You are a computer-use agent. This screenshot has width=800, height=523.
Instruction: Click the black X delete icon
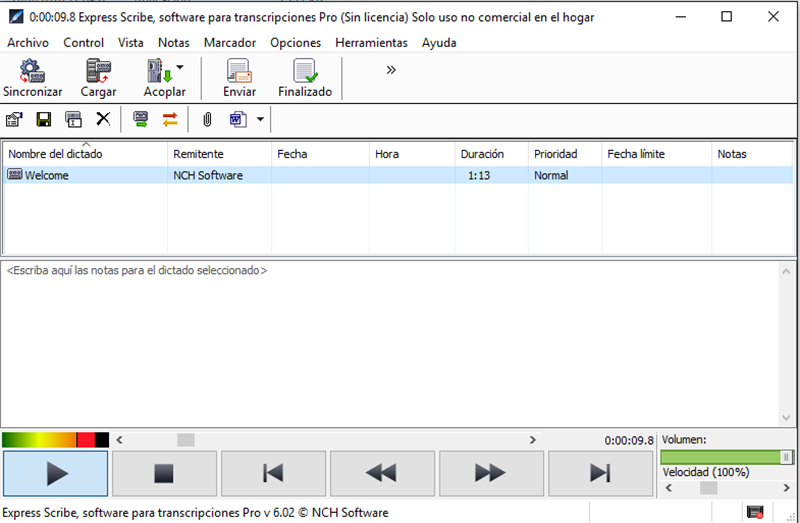[x=103, y=119]
